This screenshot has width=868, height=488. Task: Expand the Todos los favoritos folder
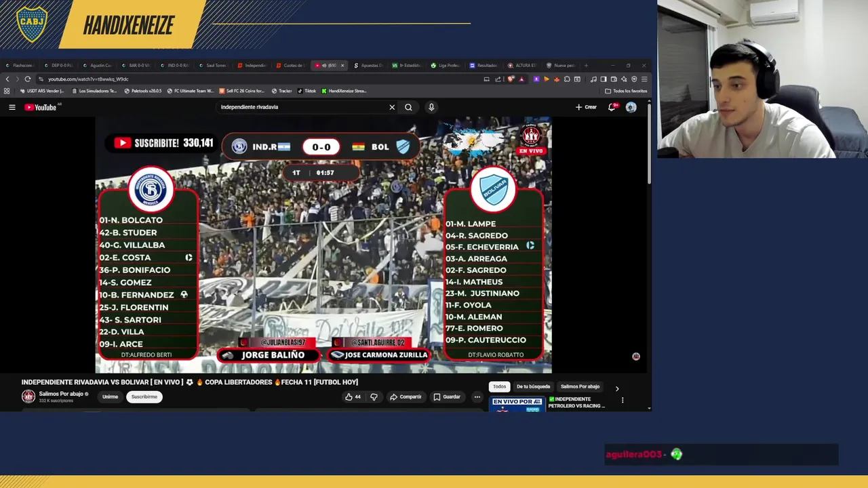click(626, 91)
